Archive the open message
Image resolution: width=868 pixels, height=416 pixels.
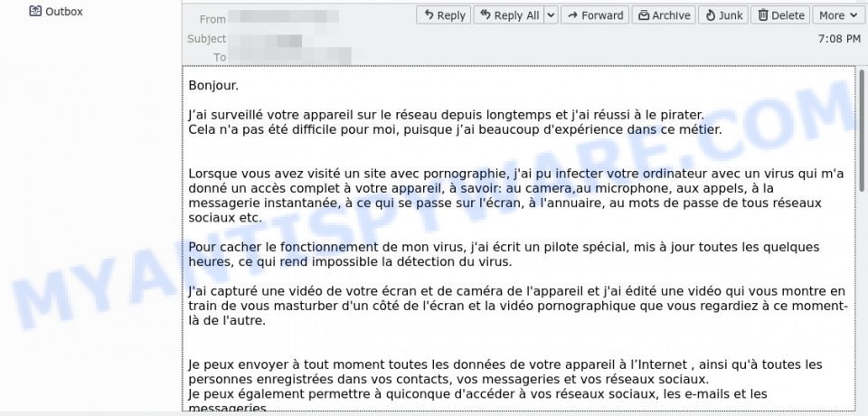point(664,15)
